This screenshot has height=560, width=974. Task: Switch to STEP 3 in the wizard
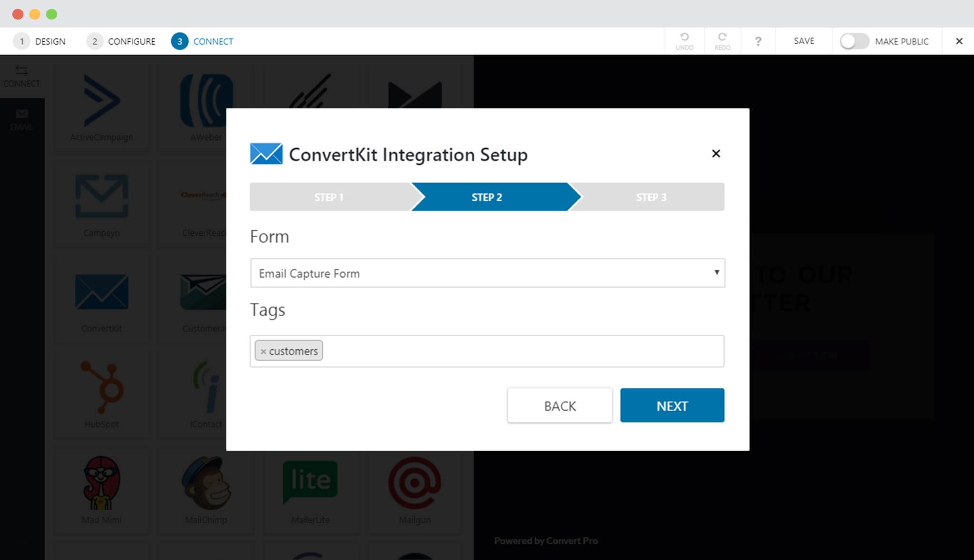(x=651, y=197)
